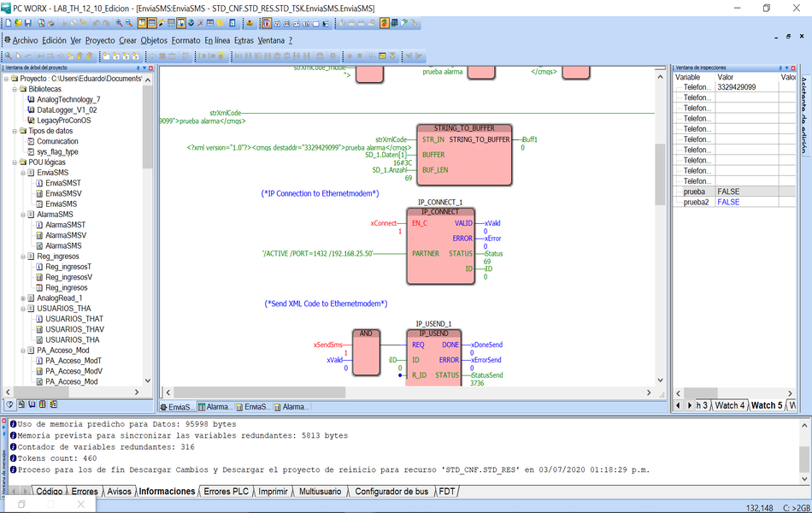Image resolution: width=812 pixels, height=513 pixels.
Task: Open the Proyecto menu
Action: 100,40
